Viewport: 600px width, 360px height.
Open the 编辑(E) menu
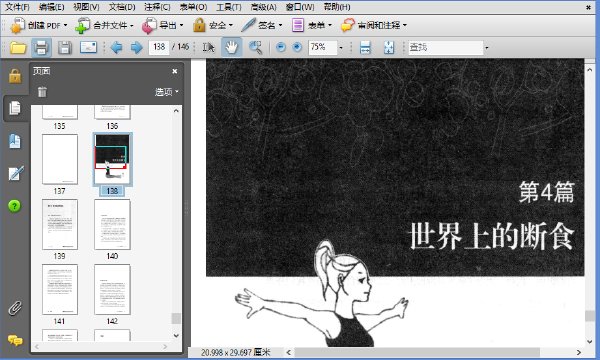pyautogui.click(x=52, y=7)
